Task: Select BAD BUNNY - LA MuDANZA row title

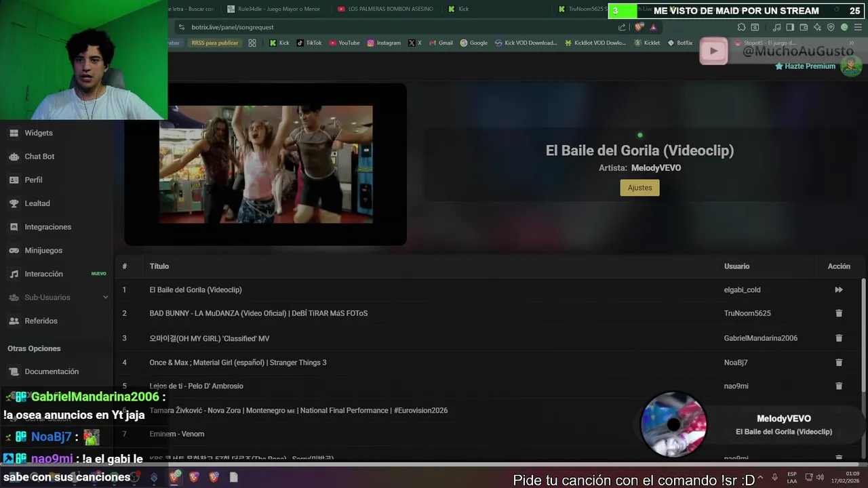Action: [258, 313]
